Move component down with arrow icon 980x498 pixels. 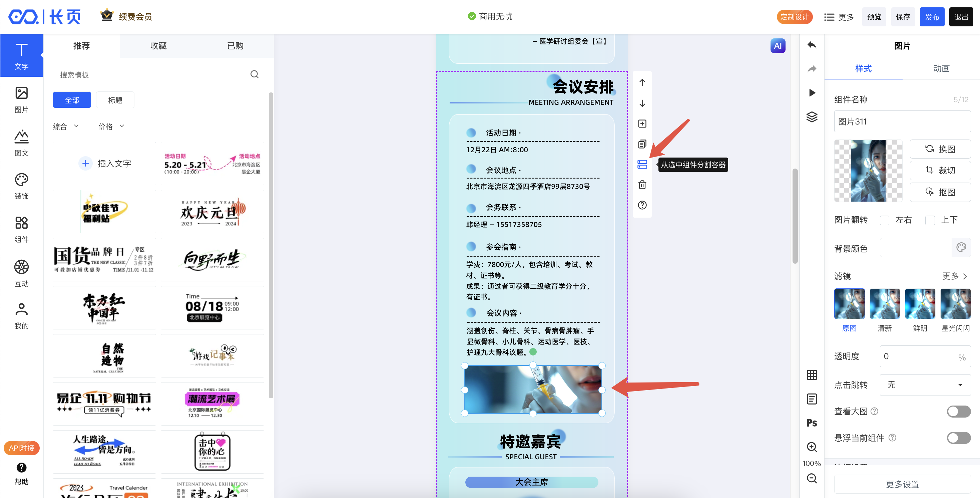pos(642,103)
